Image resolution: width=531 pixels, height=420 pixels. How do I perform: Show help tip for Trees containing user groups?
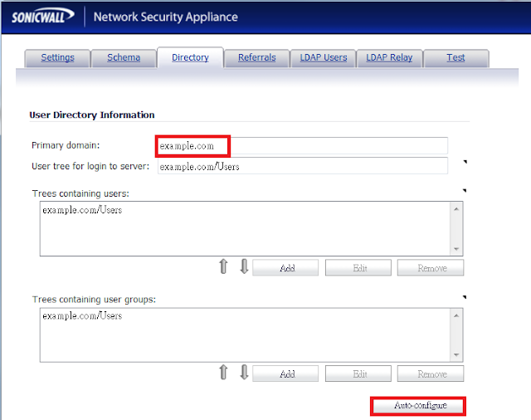[x=465, y=297]
